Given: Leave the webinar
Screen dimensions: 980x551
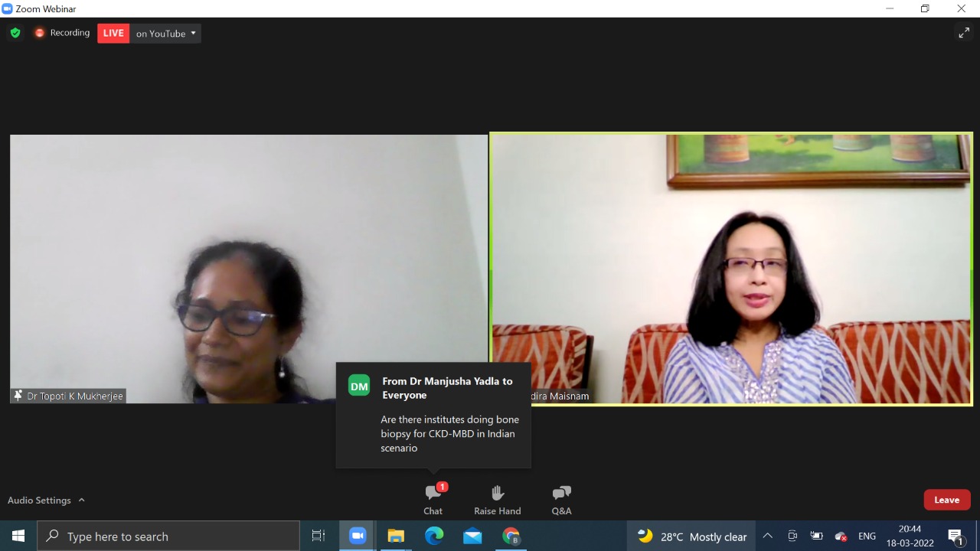Looking at the screenshot, I should [946, 500].
